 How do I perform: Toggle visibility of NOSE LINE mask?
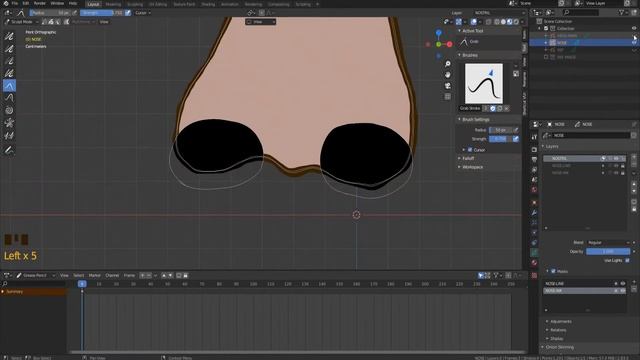coord(623,283)
